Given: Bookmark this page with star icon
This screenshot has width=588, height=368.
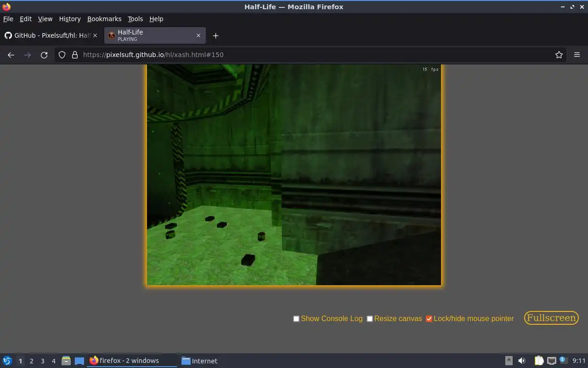Looking at the screenshot, I should [559, 55].
